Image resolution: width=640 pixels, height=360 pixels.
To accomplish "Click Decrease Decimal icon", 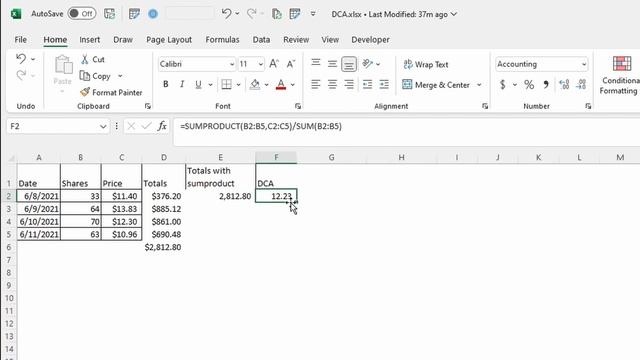I will [581, 84].
